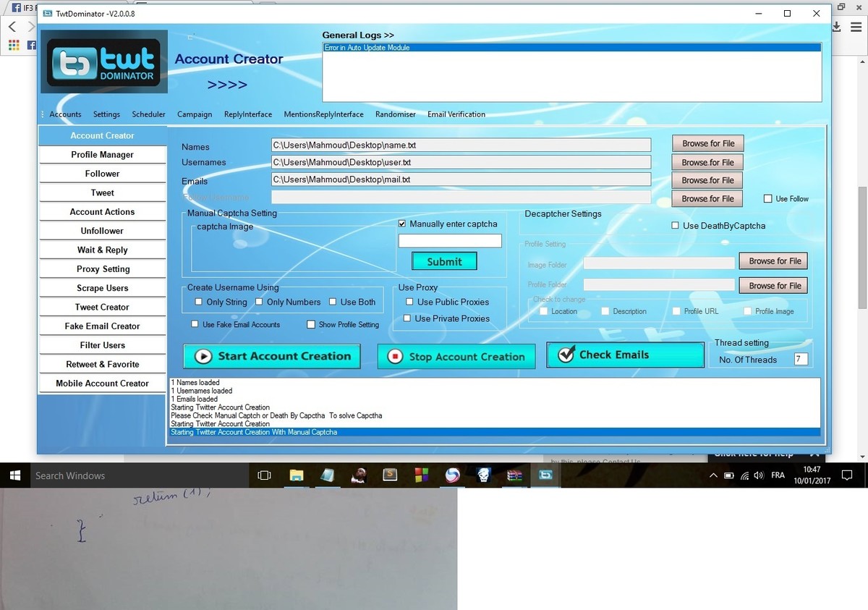The image size is (868, 610).
Task: Click the stop icon on Stop Account Creation
Action: tap(395, 357)
